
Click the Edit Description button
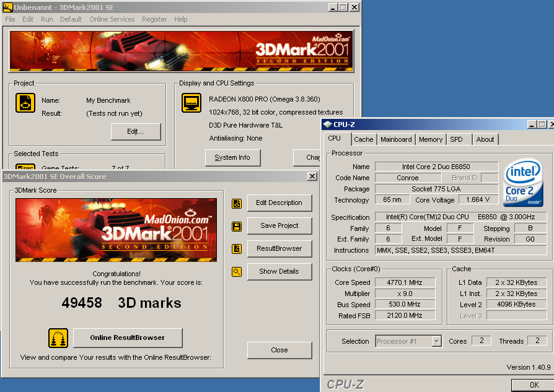point(279,203)
